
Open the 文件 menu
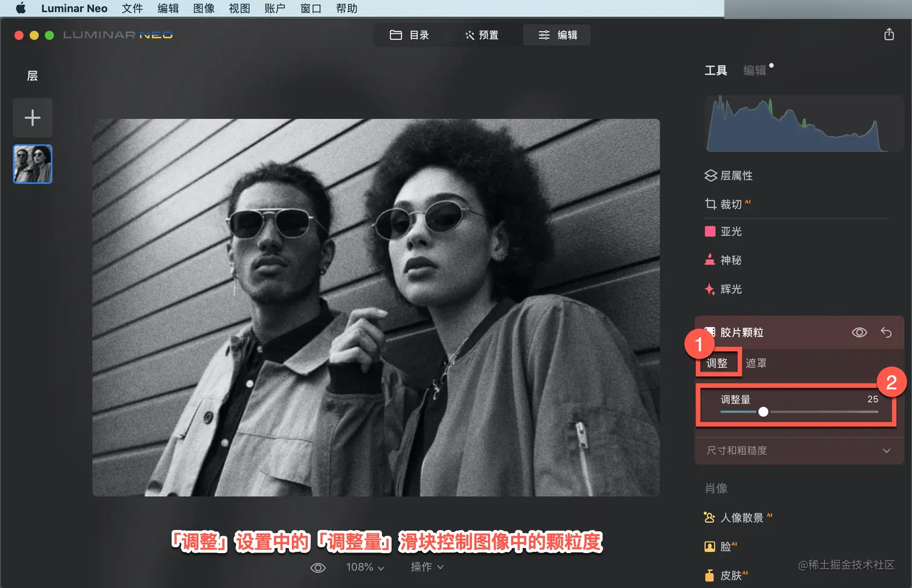(x=132, y=8)
